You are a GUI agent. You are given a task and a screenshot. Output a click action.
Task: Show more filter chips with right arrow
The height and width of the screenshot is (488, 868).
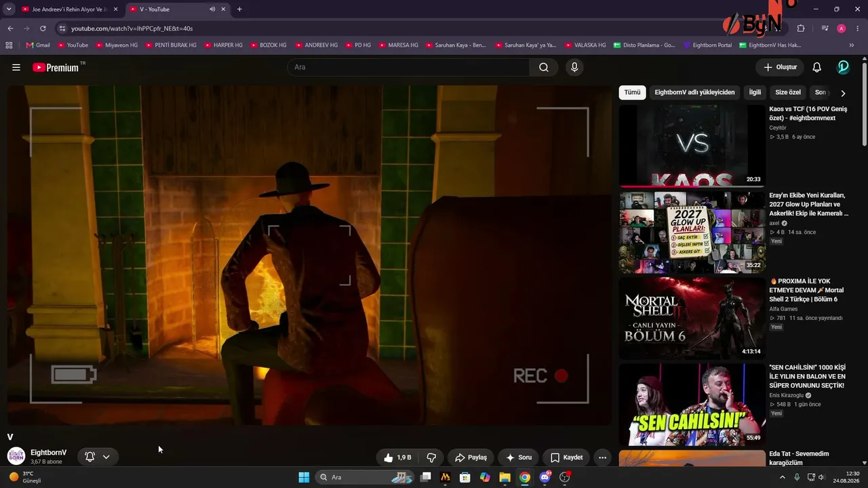coord(843,93)
